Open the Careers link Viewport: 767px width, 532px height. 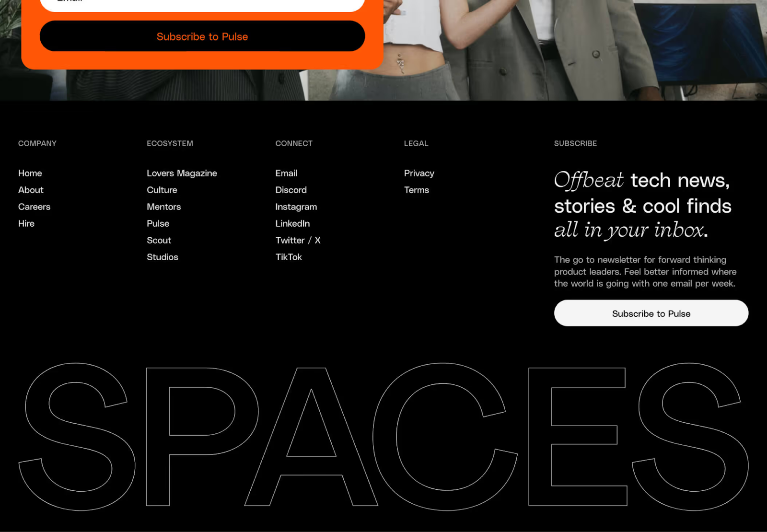point(34,207)
